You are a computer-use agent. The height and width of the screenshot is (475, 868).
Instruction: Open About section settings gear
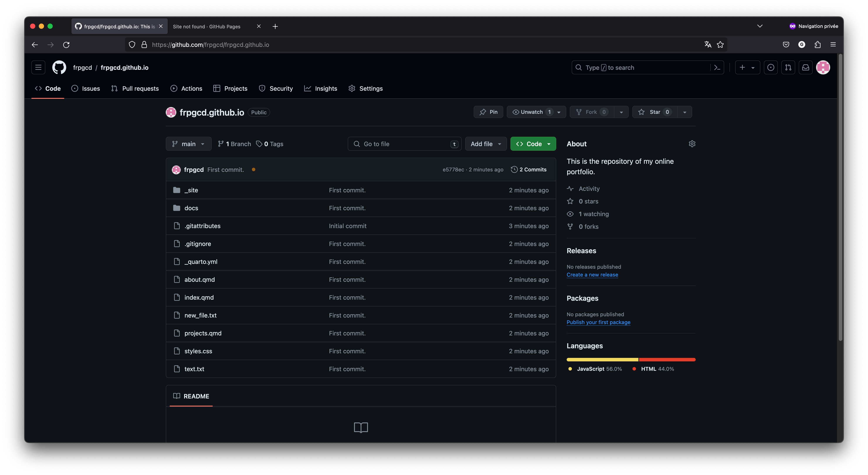click(x=692, y=144)
